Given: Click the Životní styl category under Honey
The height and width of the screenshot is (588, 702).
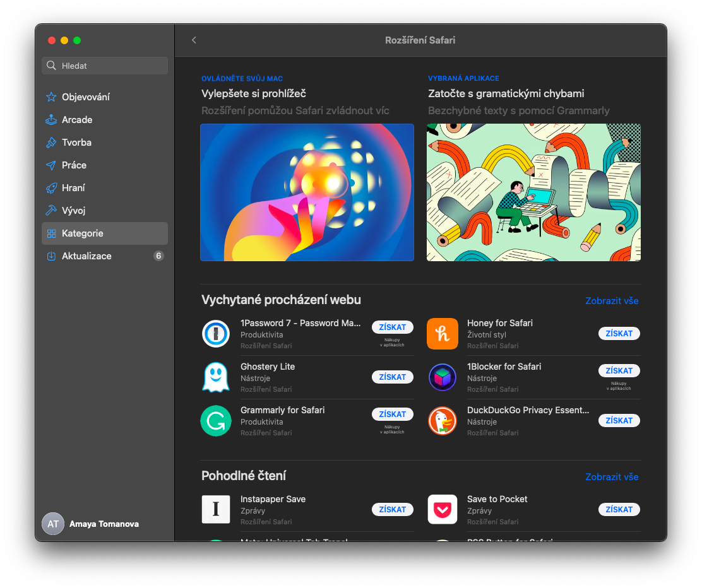Looking at the screenshot, I should [x=487, y=335].
